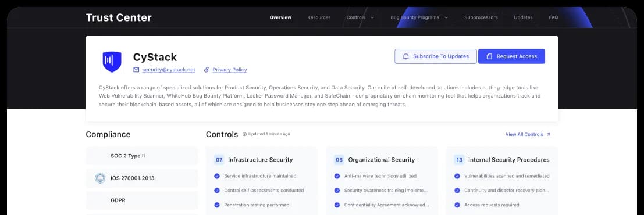644x215 pixels.
Task: Click the Trust Center title
Action: pos(119,17)
